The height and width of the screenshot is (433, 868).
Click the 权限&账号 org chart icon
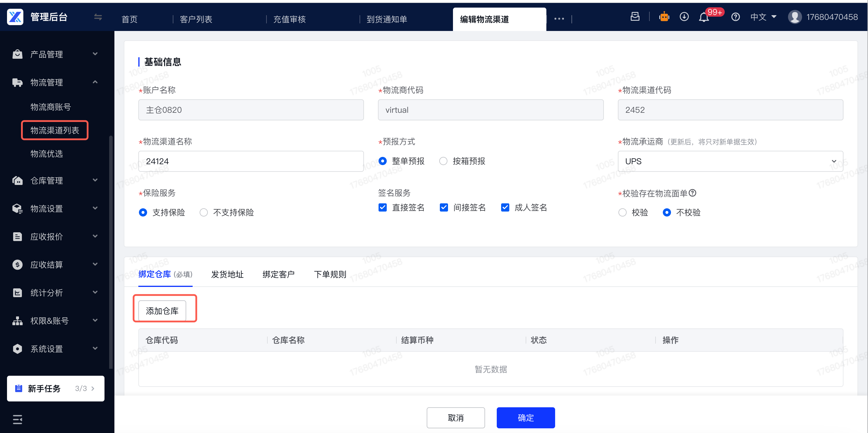click(x=17, y=321)
